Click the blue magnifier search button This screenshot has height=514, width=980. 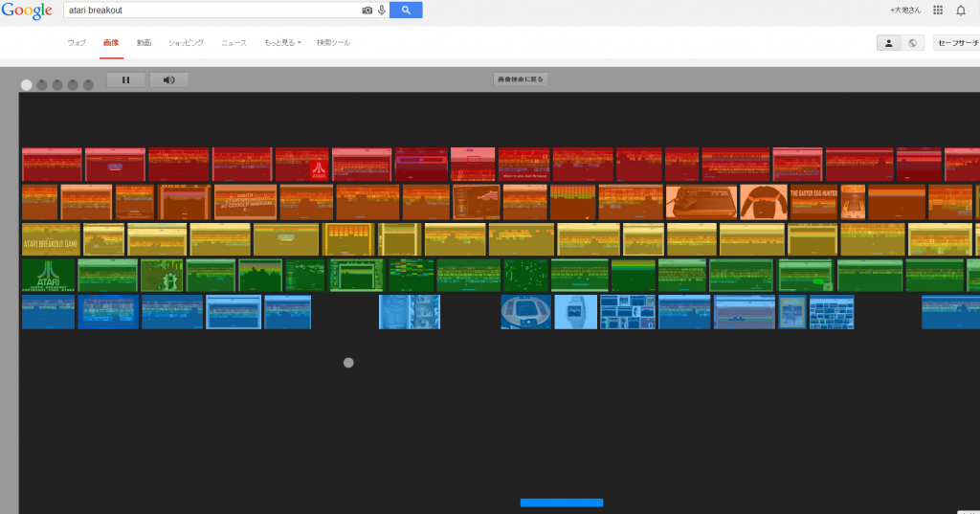(406, 10)
